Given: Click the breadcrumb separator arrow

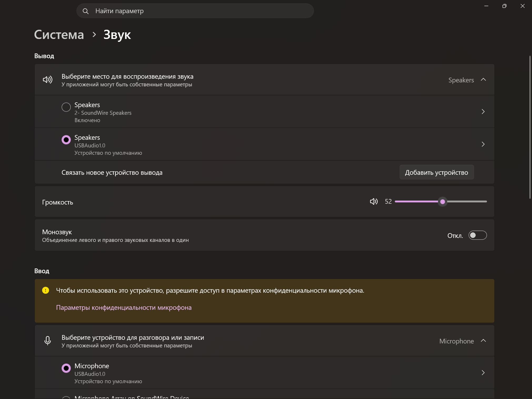Looking at the screenshot, I should coord(94,34).
